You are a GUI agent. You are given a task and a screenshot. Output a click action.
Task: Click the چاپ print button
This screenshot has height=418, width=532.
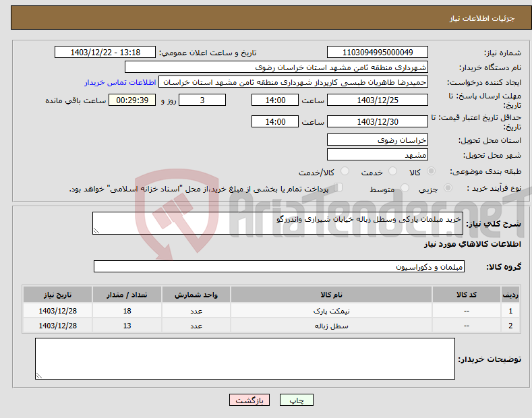click(x=297, y=400)
